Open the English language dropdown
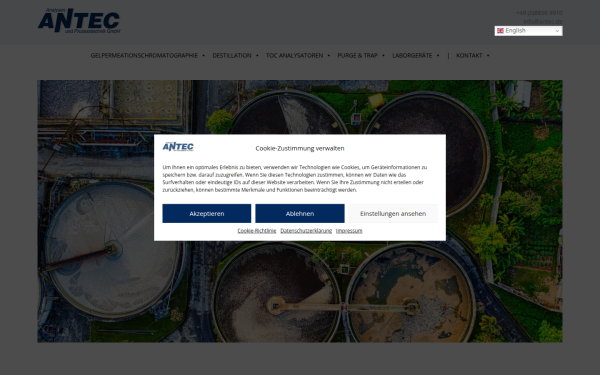The height and width of the screenshot is (375, 600). tap(528, 31)
